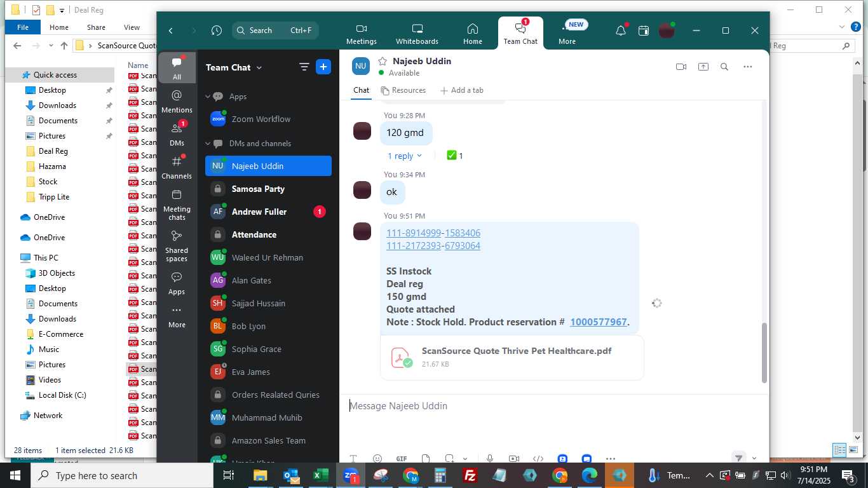Go to the Zoom Home section
868x488 pixels.
pos(472,34)
